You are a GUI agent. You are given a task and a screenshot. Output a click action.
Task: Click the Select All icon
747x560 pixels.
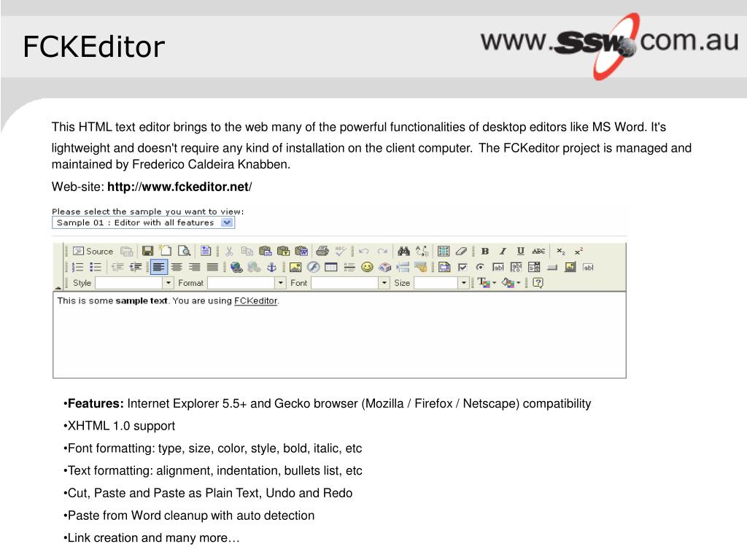point(444,251)
